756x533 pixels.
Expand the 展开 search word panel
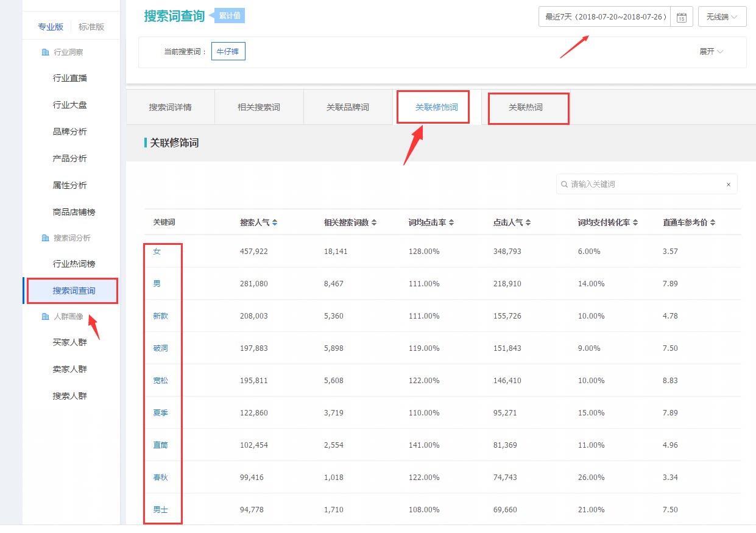click(x=711, y=52)
